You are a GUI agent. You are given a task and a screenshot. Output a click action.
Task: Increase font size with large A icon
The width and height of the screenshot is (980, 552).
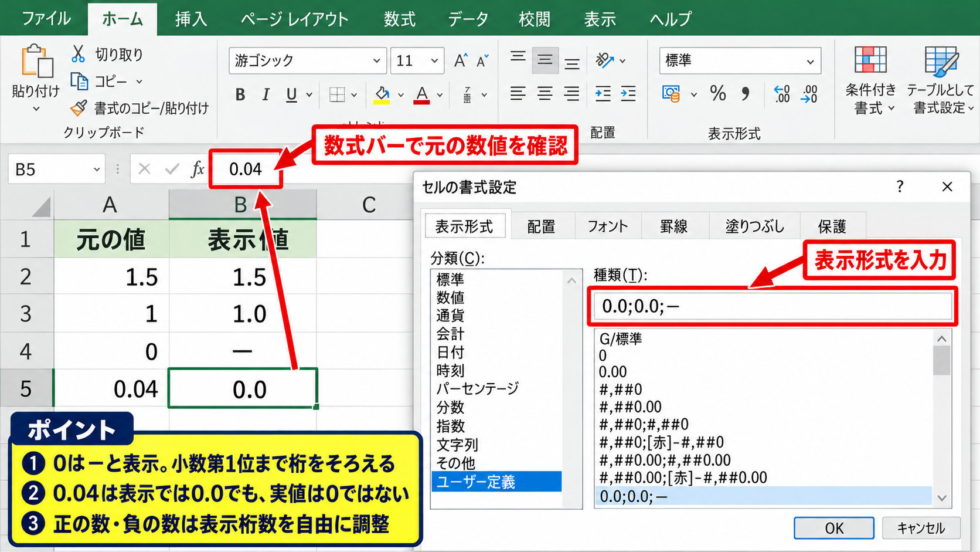pos(461,60)
